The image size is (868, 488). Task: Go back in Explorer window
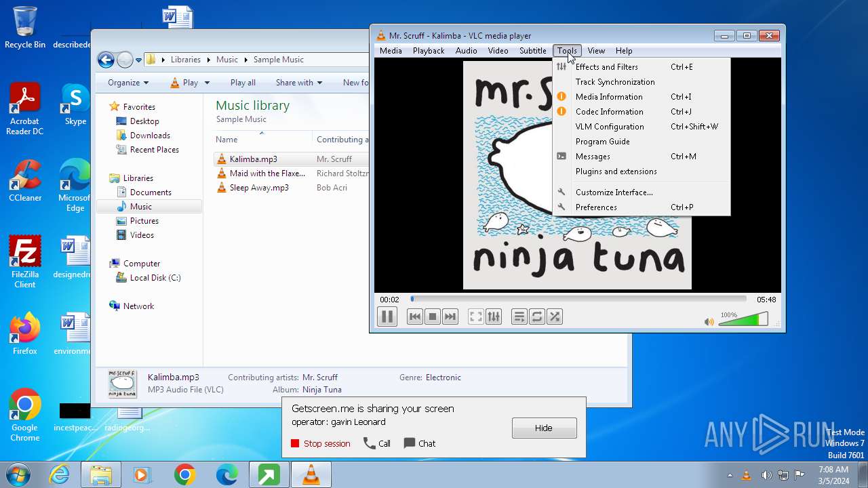106,60
